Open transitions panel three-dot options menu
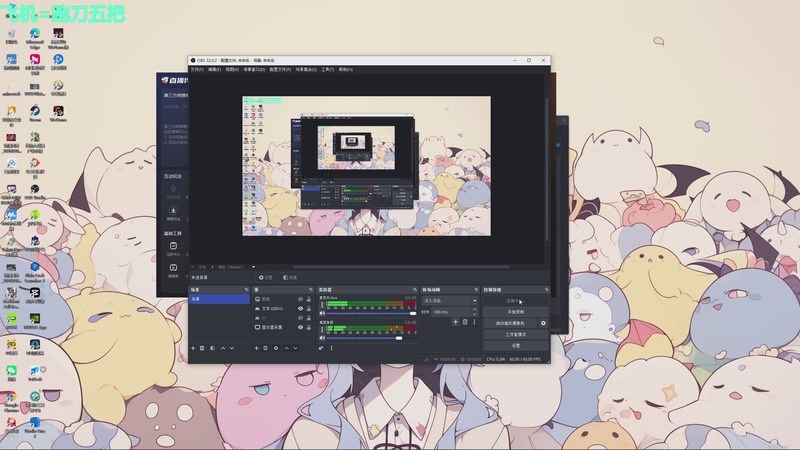 click(474, 322)
